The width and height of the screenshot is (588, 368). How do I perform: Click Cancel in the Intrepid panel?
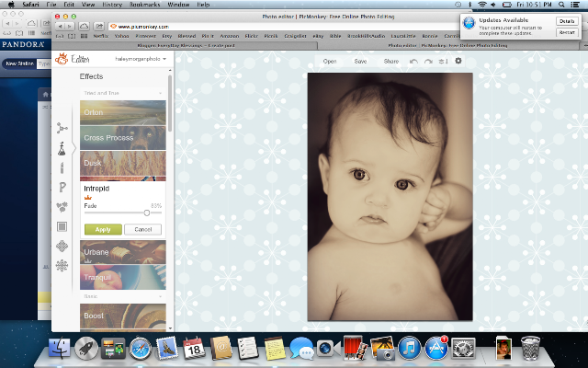coord(143,229)
